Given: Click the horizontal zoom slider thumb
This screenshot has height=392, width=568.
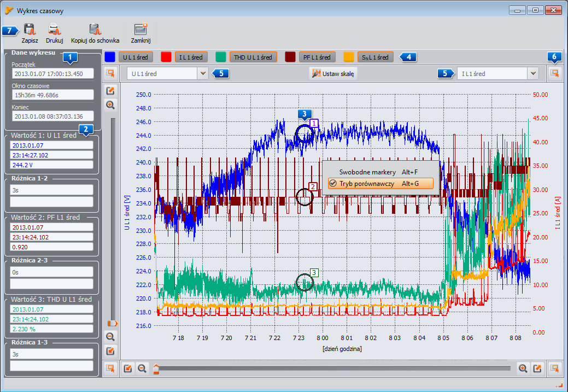Looking at the screenshot, I should coord(156,369).
